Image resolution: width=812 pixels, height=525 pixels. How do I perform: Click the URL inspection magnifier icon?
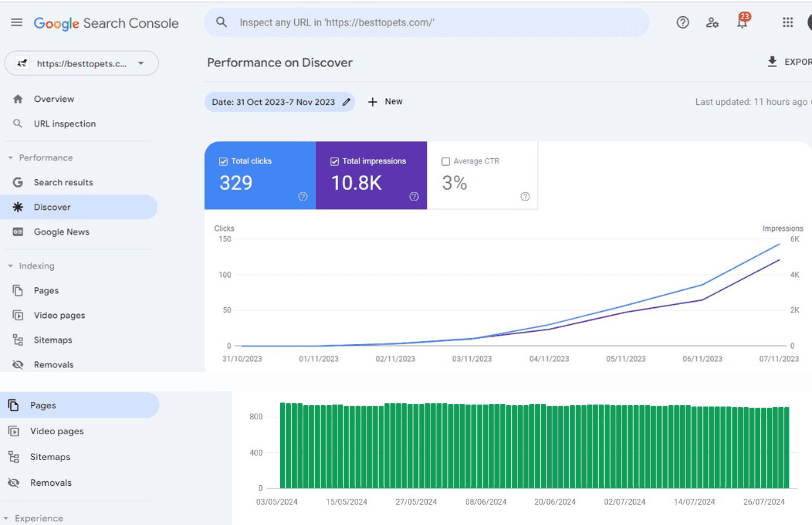click(18, 124)
